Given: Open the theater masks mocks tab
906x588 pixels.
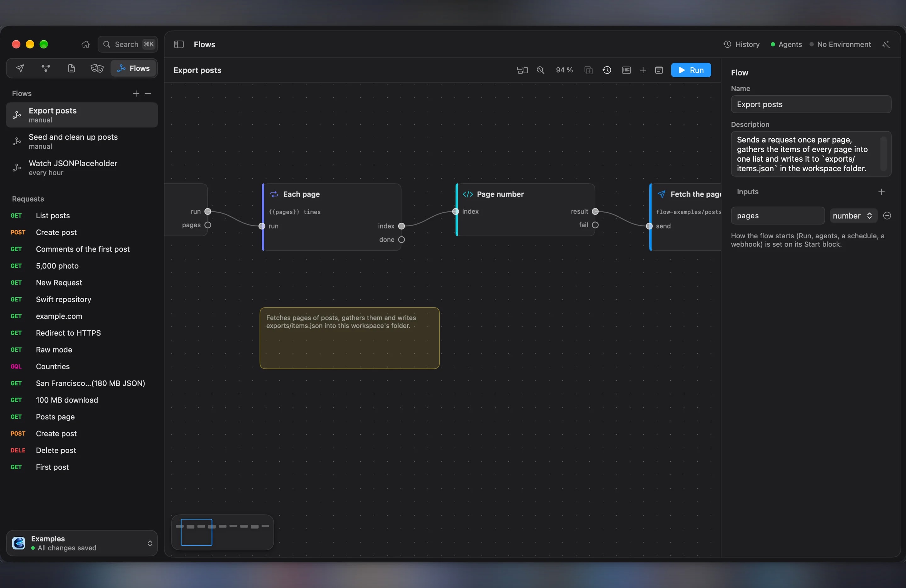Looking at the screenshot, I should (97, 69).
